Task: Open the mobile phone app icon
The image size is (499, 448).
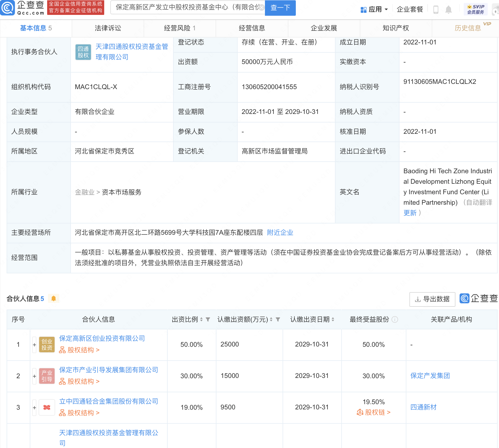Action: [x=436, y=10]
